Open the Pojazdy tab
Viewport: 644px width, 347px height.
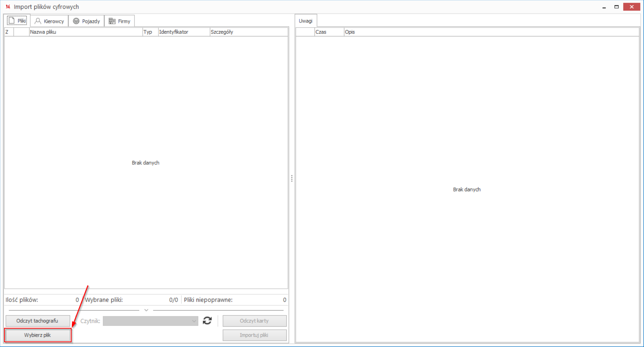coord(87,21)
